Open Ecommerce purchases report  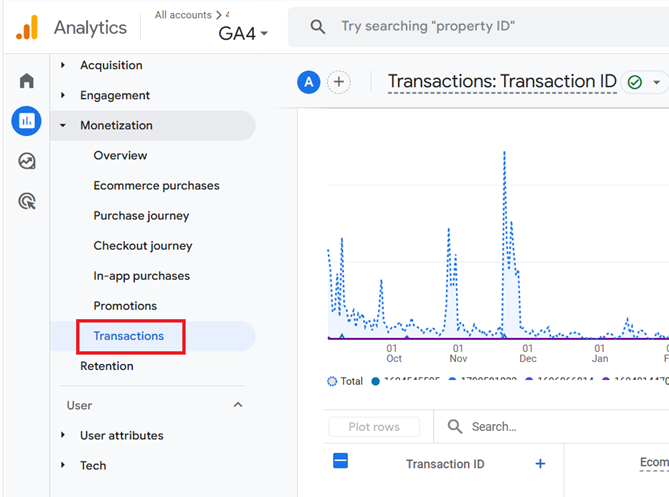(x=156, y=186)
